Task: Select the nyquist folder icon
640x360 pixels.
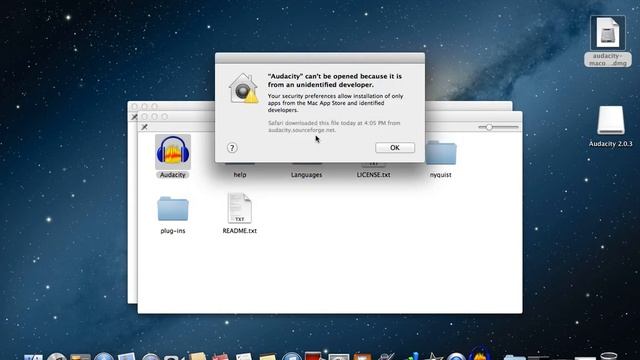Action: (x=441, y=153)
